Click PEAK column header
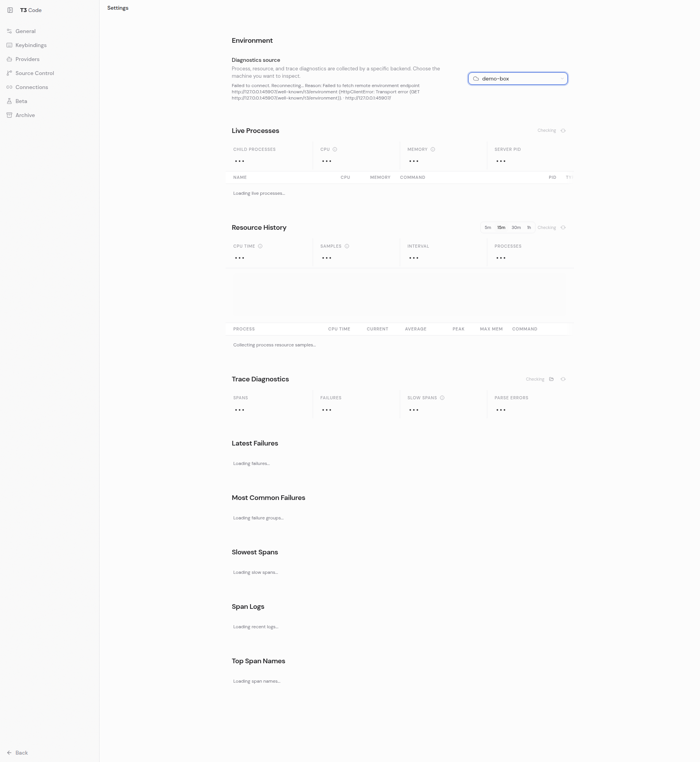Viewport: 700px width, 762px height. point(458,329)
